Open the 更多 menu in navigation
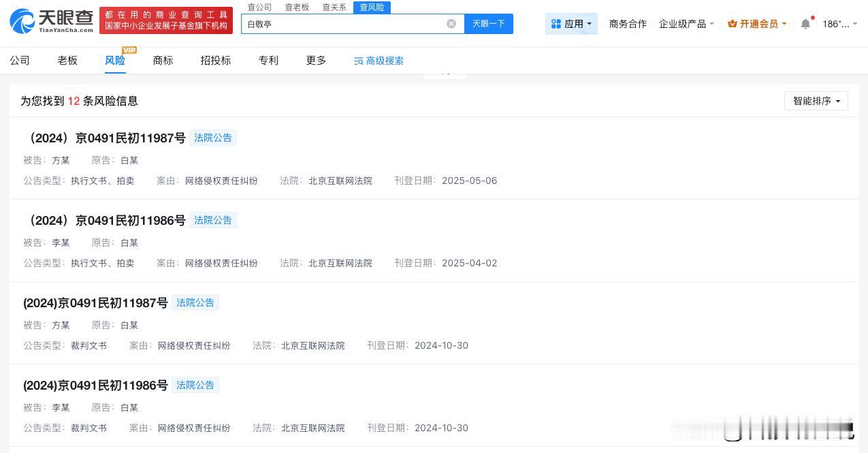This screenshot has height=453, width=868. click(x=315, y=61)
